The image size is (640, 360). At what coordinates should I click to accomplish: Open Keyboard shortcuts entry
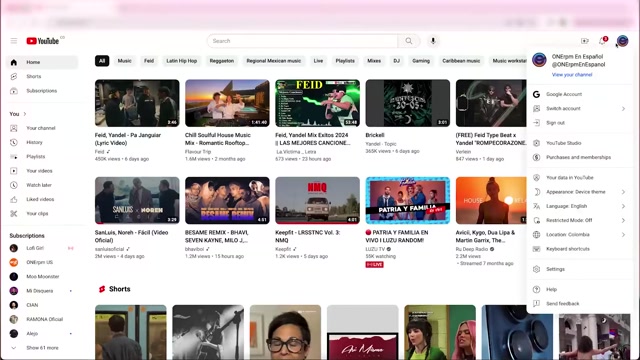(580, 249)
